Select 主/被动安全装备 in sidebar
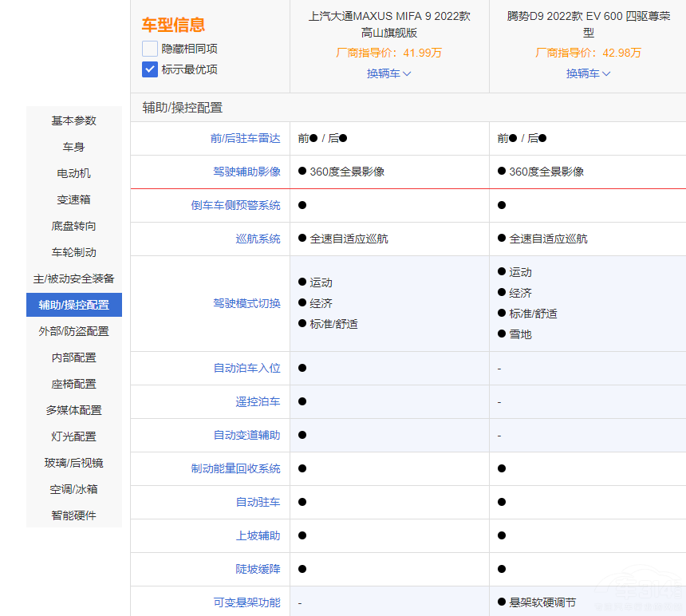This screenshot has width=686, height=616. pos(74,278)
